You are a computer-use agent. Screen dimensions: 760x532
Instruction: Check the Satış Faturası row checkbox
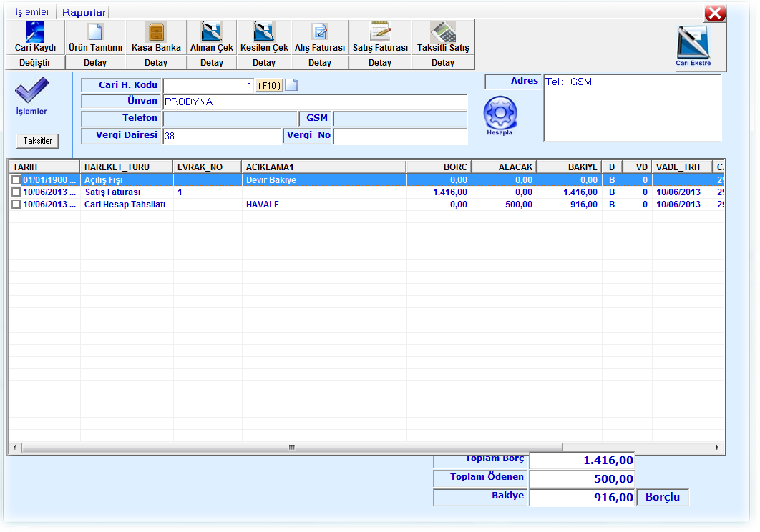pos(16,192)
